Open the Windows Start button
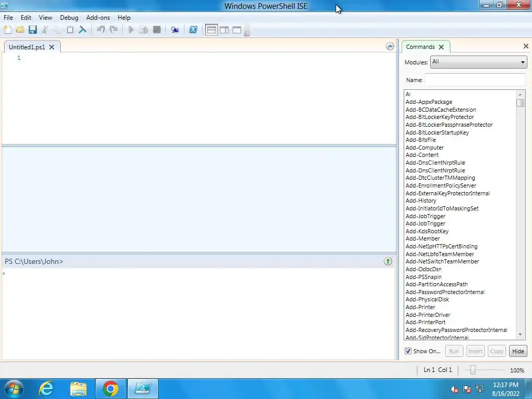This screenshot has height=399, width=532. point(14,389)
